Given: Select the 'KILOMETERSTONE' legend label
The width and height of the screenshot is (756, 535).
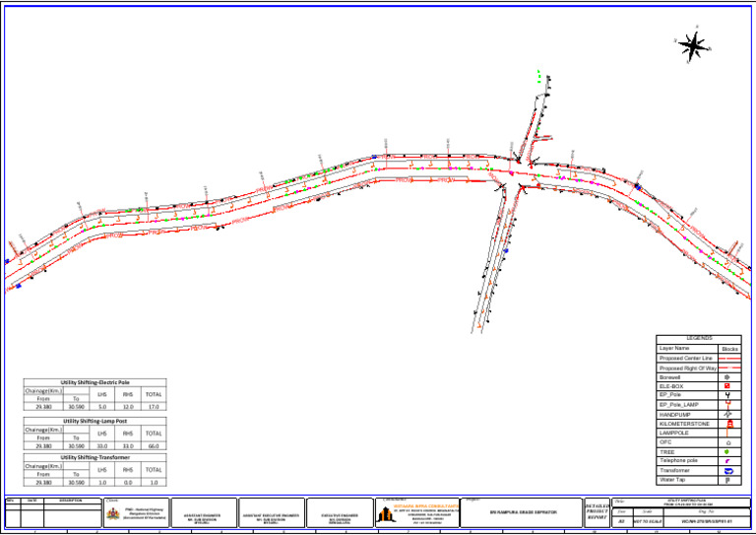Looking at the screenshot, I should [x=684, y=424].
